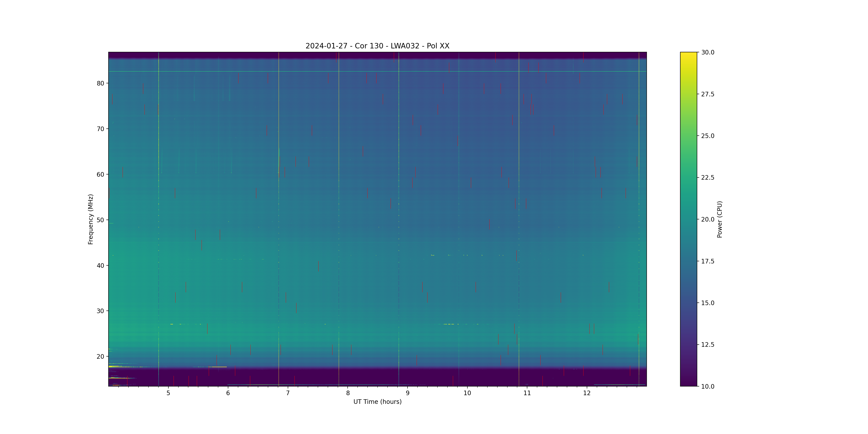Image resolution: width=868 pixels, height=434 pixels.
Task: Click the x-axis tick label 12
Action: pos(587,393)
